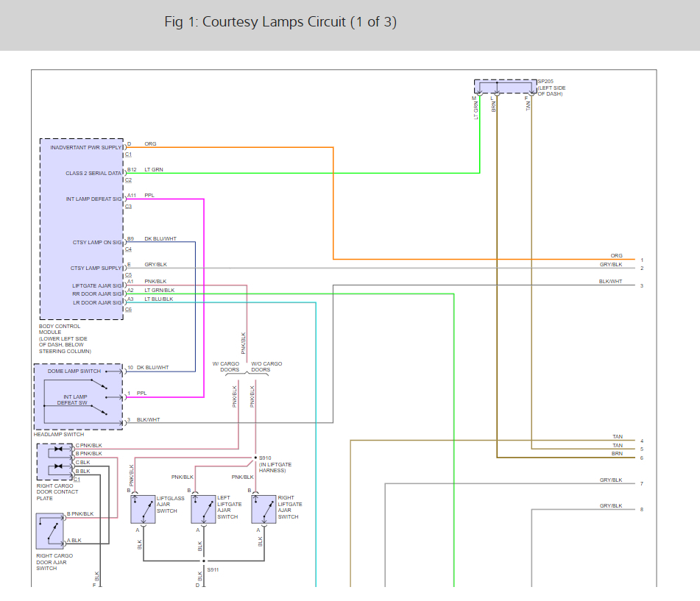The height and width of the screenshot is (601, 700).
Task: Click the SP205 splice pack connector
Action: [x=506, y=87]
